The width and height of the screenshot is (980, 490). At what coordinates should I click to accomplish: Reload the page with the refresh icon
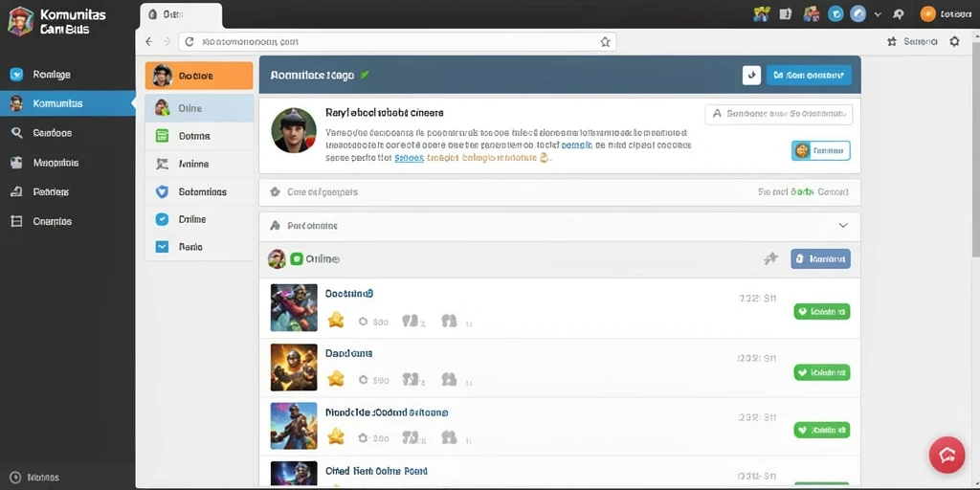click(x=189, y=42)
